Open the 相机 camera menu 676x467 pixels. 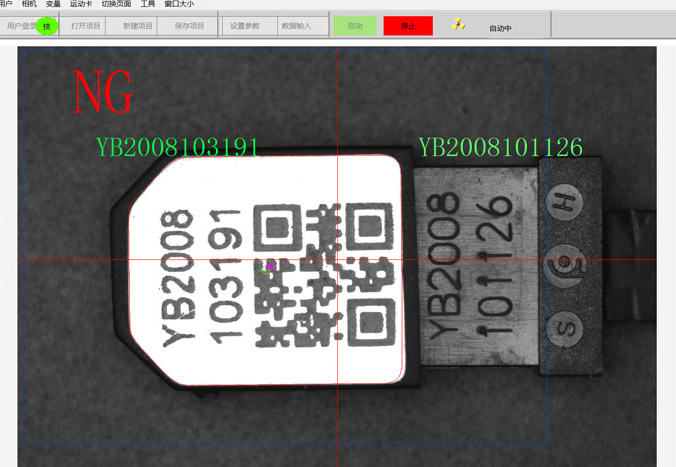tap(29, 3)
